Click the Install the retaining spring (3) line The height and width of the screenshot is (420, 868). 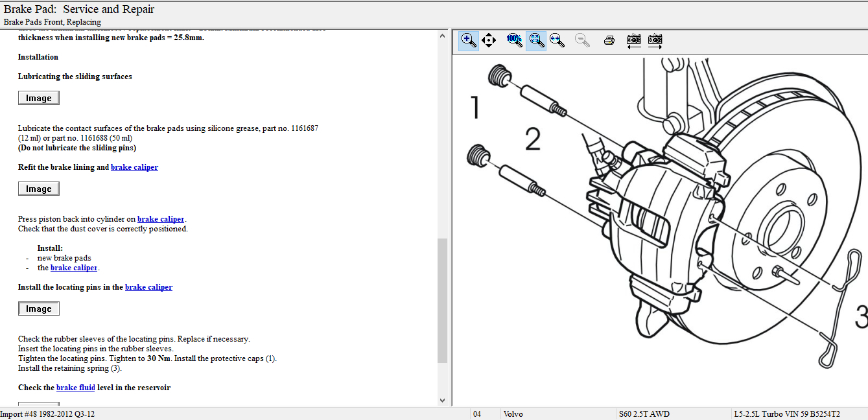(x=70, y=368)
